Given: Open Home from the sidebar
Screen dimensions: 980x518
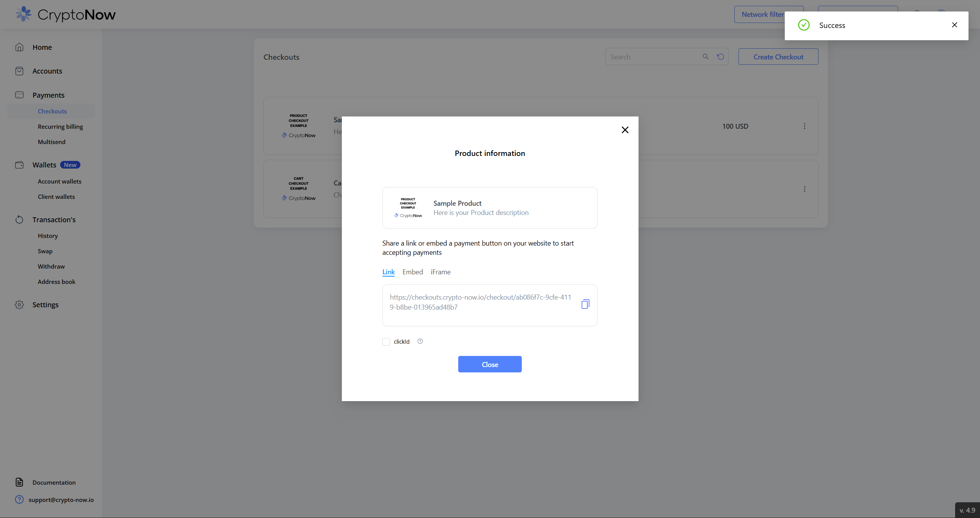Looking at the screenshot, I should [x=42, y=47].
